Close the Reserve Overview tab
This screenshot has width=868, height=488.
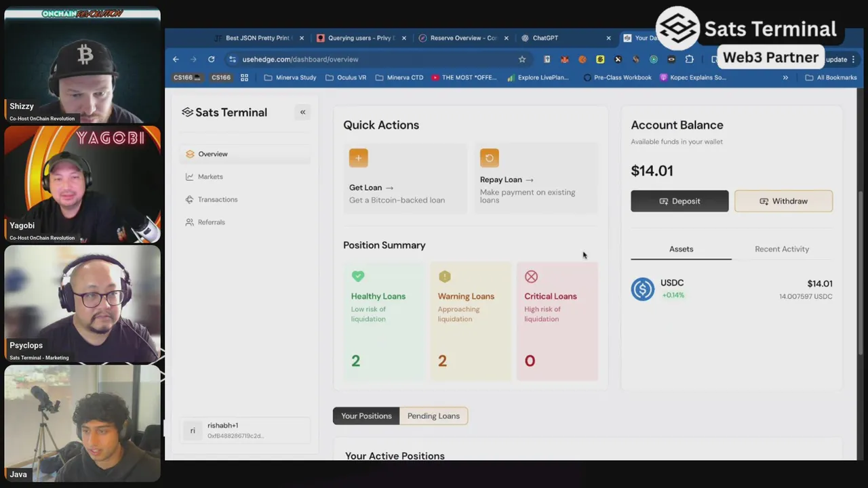click(506, 38)
